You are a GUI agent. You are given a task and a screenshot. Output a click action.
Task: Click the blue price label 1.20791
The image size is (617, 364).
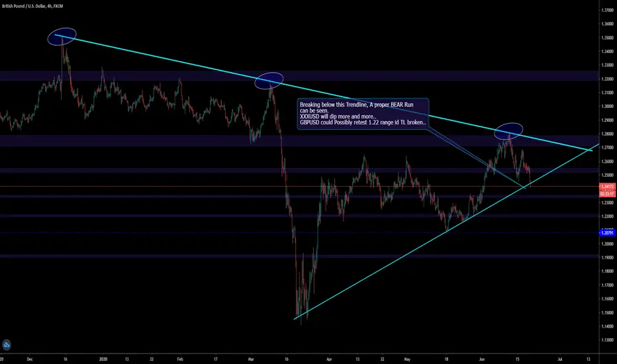point(607,233)
